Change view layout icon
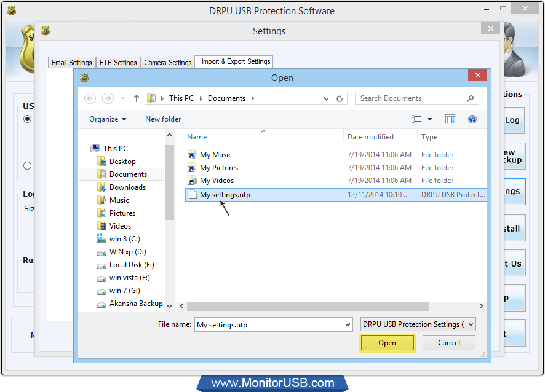Screen dimensions: 545x392 [416, 119]
